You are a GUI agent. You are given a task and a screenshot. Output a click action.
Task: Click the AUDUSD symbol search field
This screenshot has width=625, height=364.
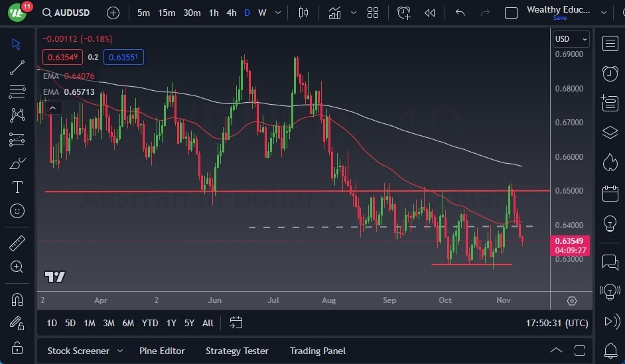pos(66,13)
